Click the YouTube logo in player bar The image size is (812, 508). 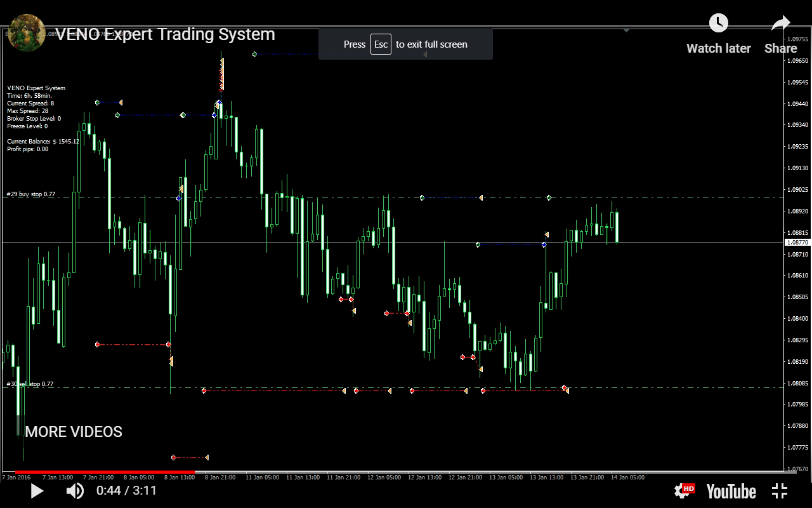tap(731, 491)
